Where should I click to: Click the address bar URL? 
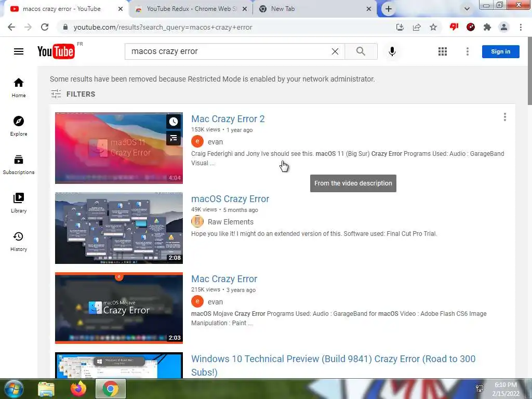point(163,27)
